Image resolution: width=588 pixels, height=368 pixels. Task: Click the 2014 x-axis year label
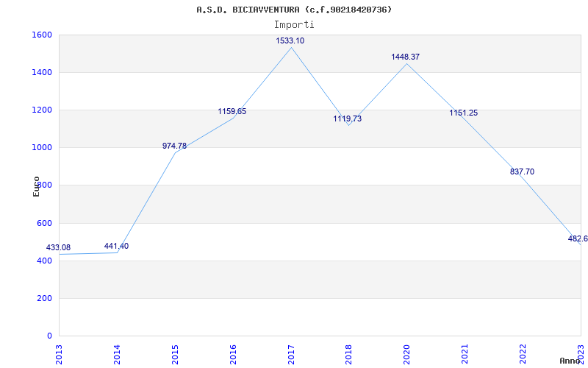pos(117,355)
